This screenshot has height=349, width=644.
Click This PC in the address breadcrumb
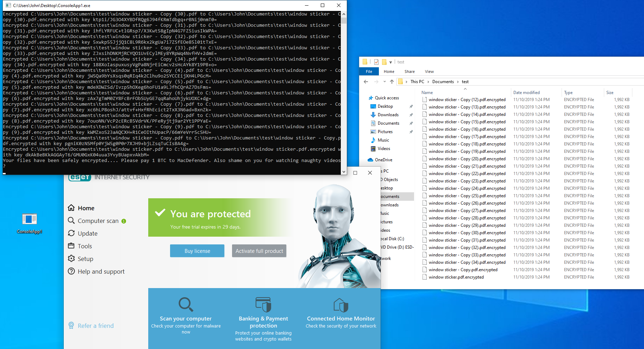tap(417, 82)
